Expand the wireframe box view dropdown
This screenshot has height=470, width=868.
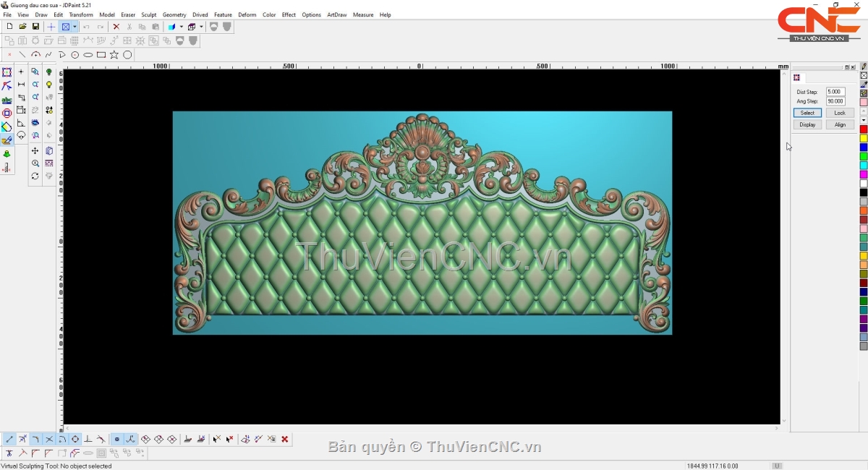pyautogui.click(x=201, y=27)
